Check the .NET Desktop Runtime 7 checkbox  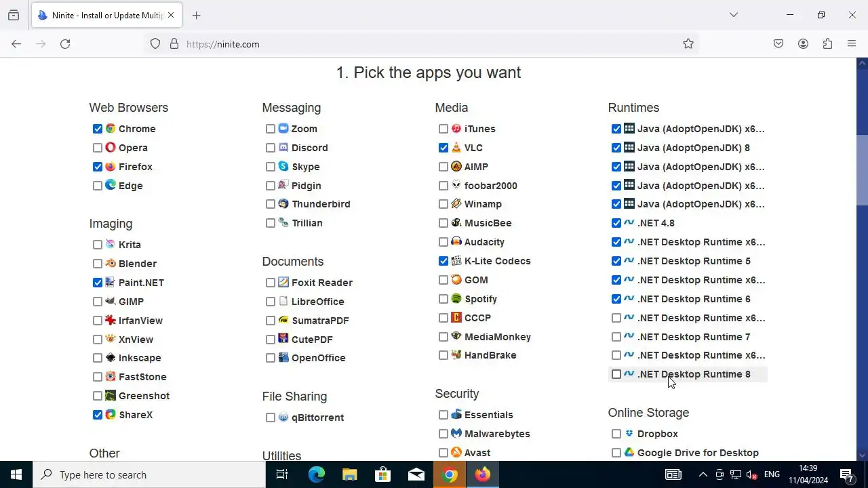[616, 337]
